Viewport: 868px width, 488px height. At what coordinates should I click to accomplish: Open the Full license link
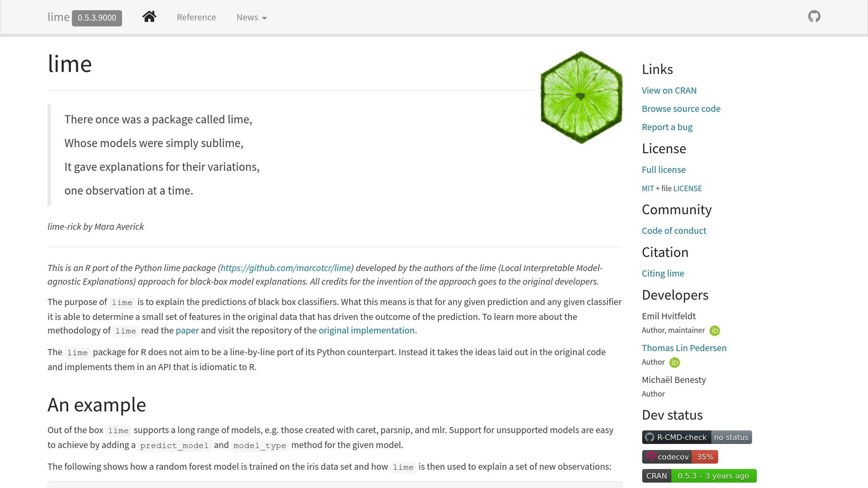(x=663, y=170)
